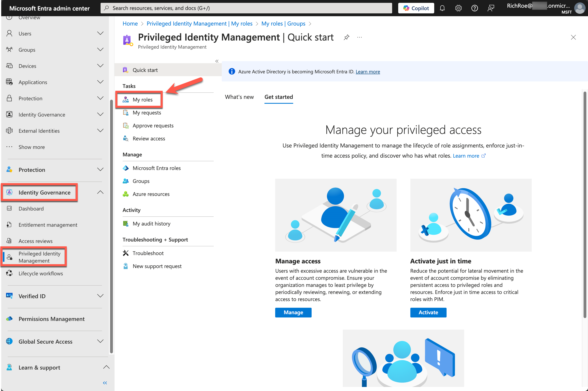The height and width of the screenshot is (391, 588).
Task: Click the Activate button for just-in-time access
Action: [428, 312]
